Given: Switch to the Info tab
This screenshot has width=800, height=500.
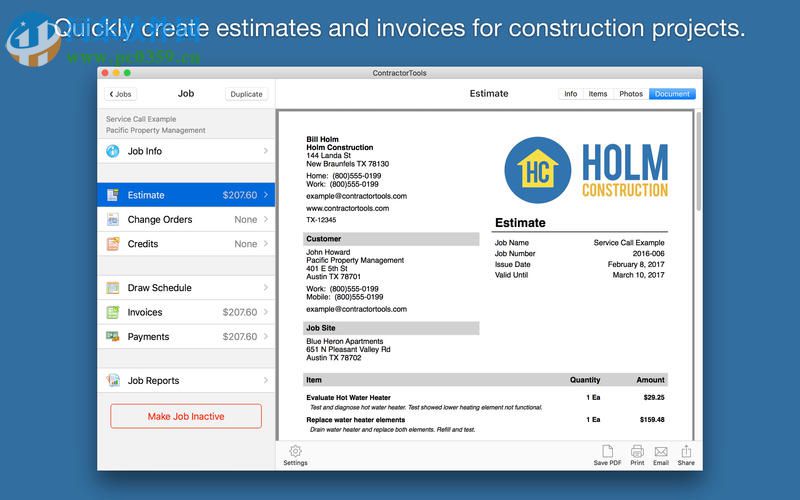Looking at the screenshot, I should coord(570,94).
